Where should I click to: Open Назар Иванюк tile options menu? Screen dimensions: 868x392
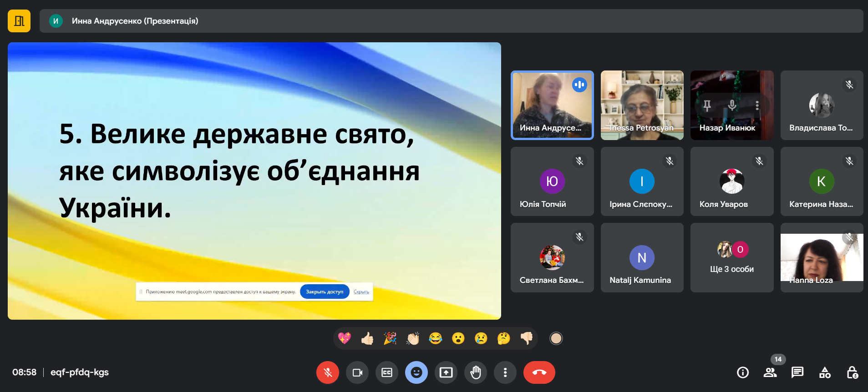click(757, 106)
